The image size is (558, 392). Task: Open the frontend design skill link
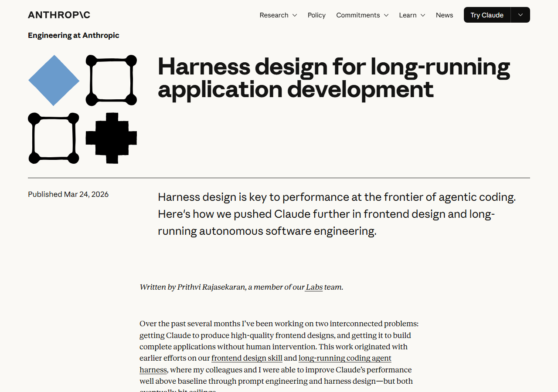[x=247, y=358]
